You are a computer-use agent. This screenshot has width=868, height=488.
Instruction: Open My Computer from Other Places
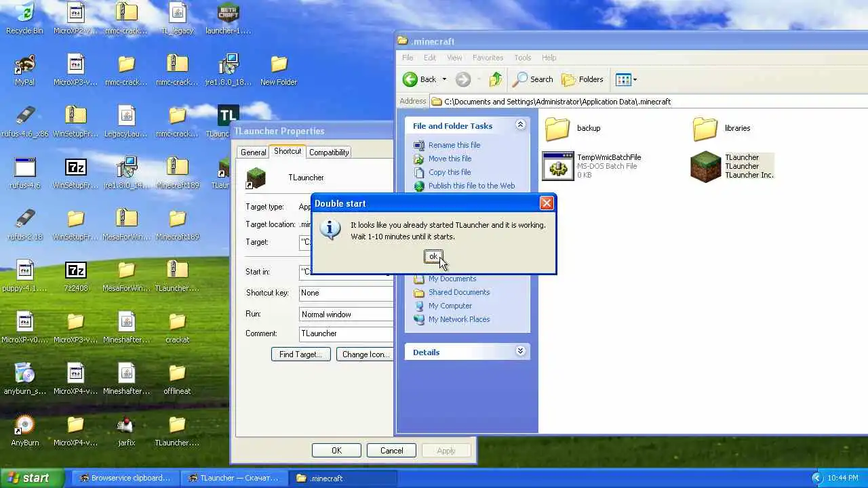click(x=450, y=306)
